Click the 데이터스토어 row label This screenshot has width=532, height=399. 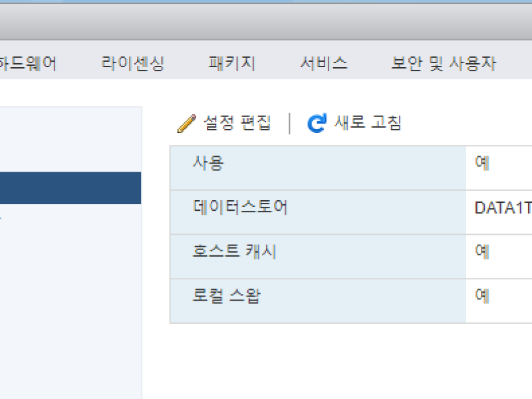240,207
